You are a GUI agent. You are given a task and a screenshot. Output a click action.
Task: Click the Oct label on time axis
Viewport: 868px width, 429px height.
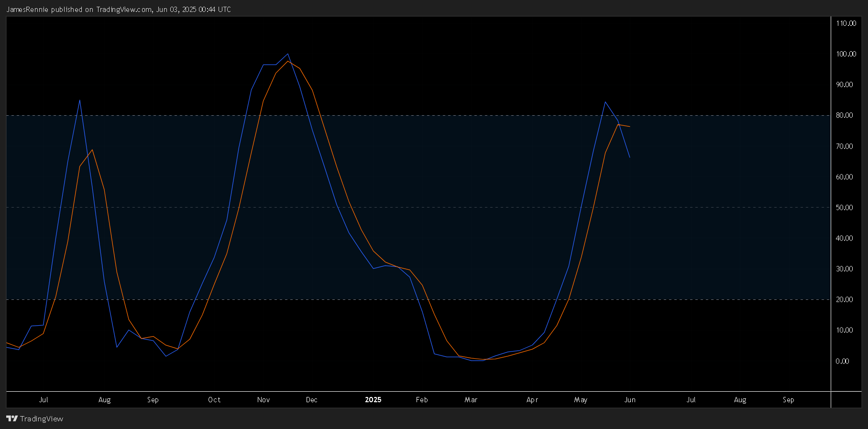point(214,400)
